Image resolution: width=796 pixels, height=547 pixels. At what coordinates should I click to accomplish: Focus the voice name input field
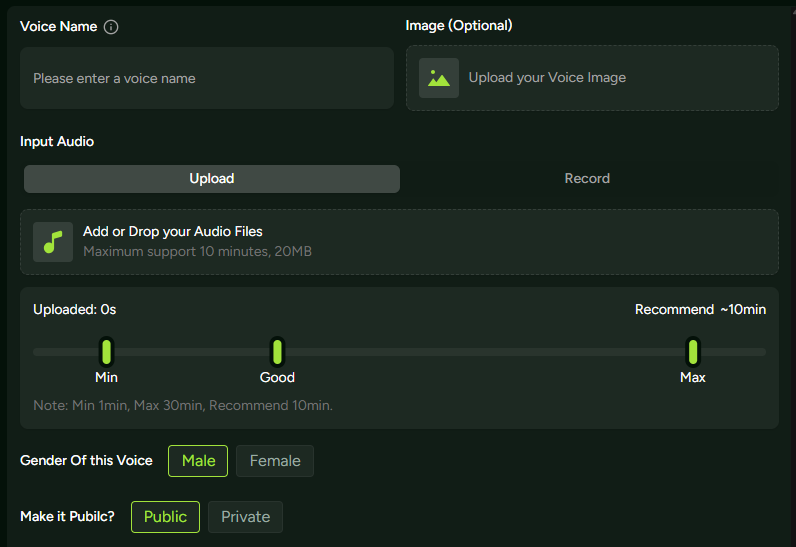[x=207, y=78]
